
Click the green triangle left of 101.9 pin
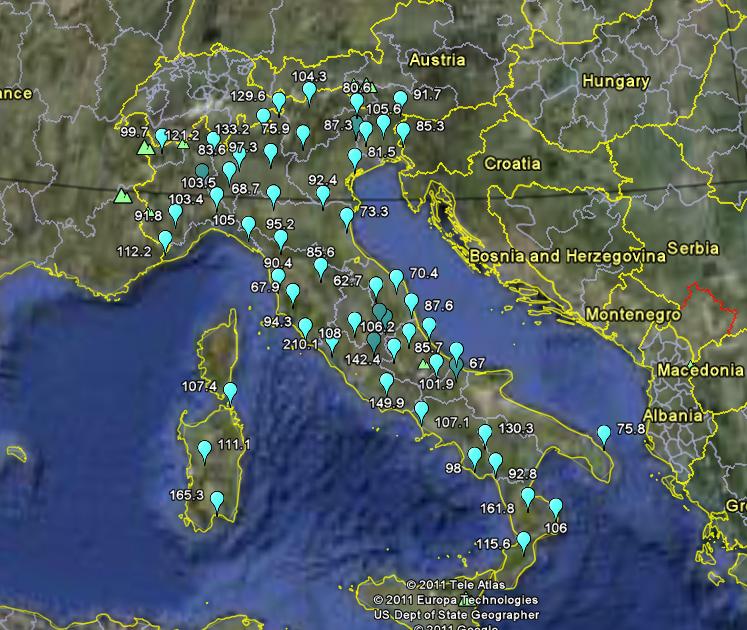(x=423, y=365)
